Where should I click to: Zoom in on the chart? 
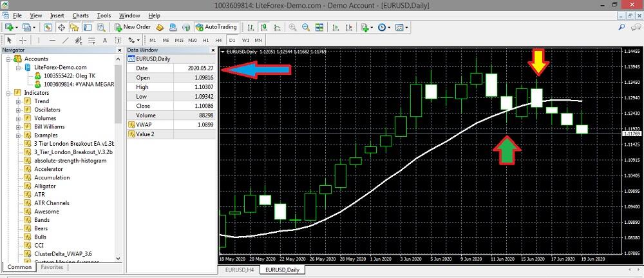click(292, 27)
